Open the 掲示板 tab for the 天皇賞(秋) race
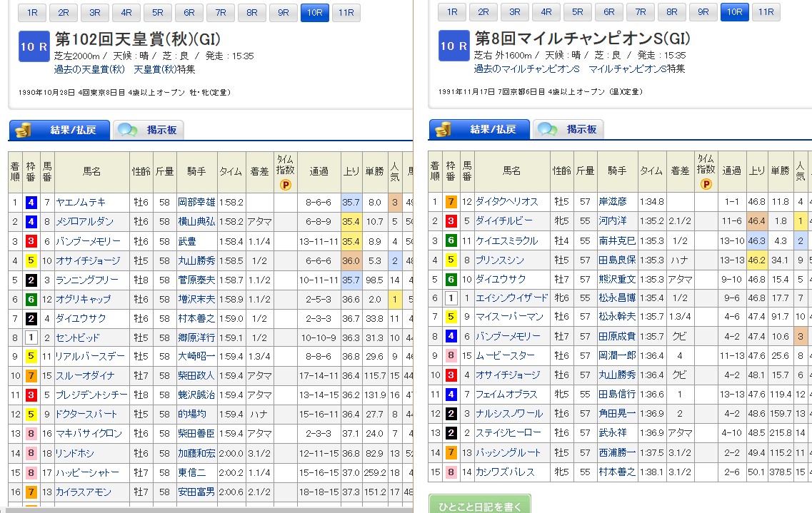The image size is (812, 513). [x=149, y=130]
